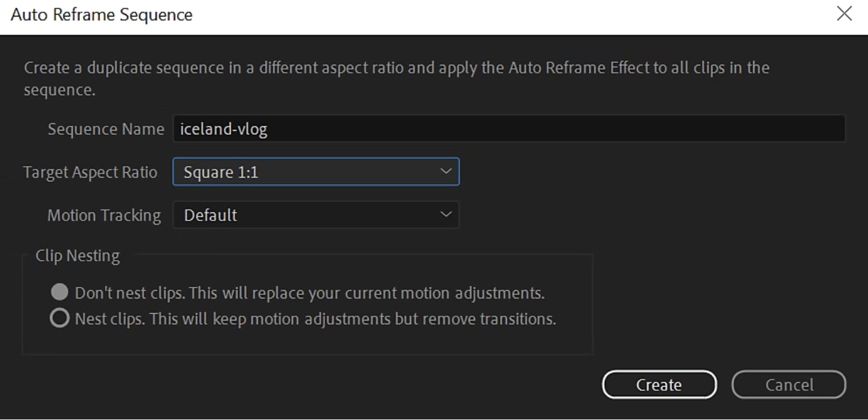Image resolution: width=868 pixels, height=420 pixels.
Task: Enable nesting to keep motion adjustments
Action: 59,317
